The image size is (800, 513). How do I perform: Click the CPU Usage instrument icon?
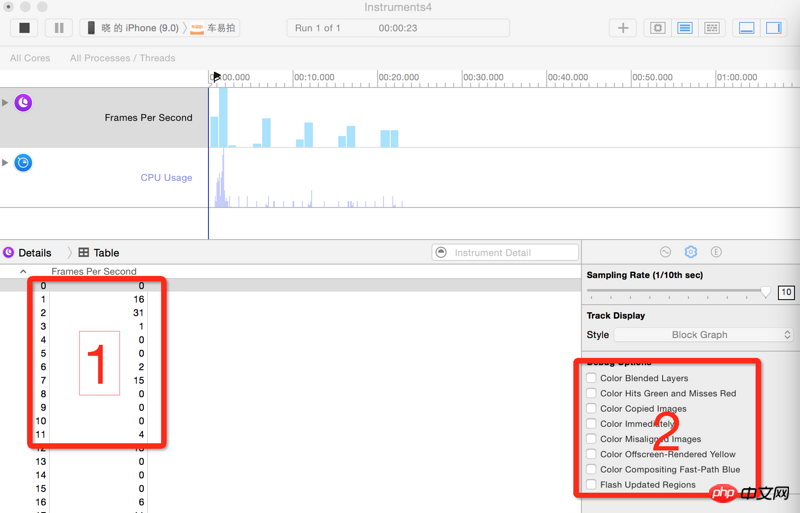tap(23, 163)
